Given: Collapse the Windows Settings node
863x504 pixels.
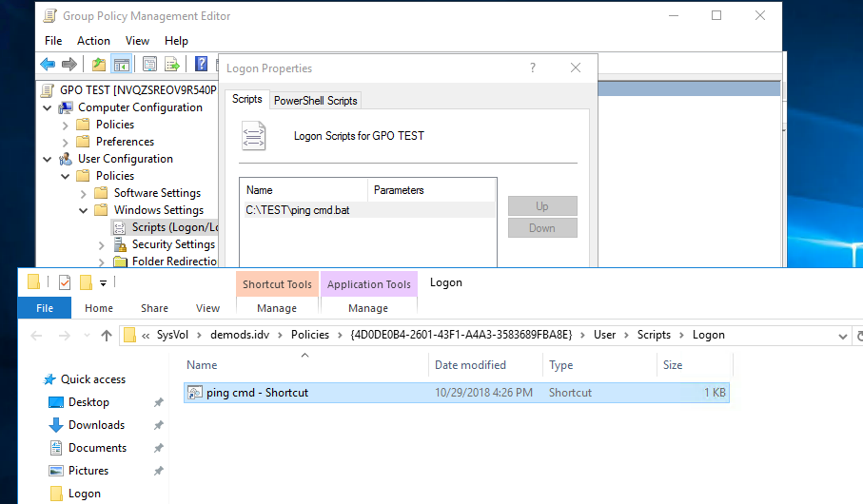Looking at the screenshot, I should (x=84, y=210).
